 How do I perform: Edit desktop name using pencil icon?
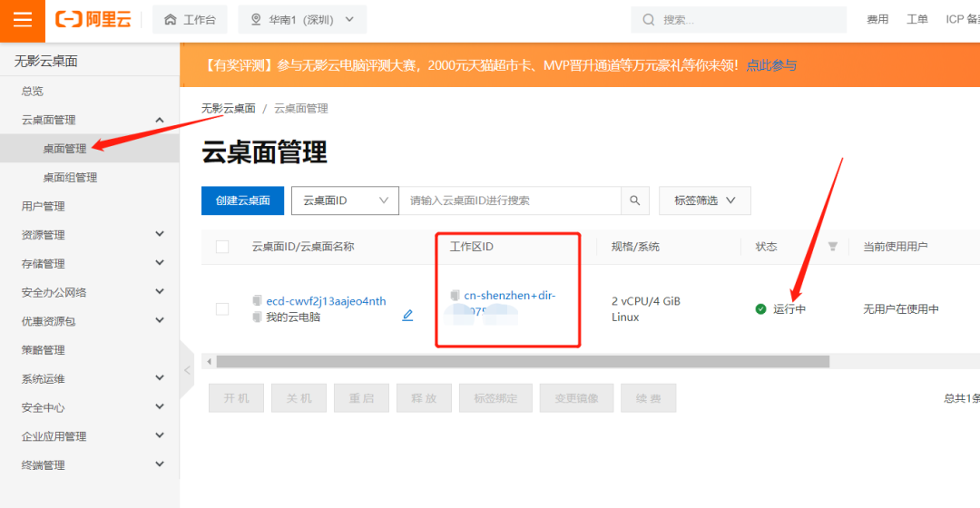click(x=407, y=315)
